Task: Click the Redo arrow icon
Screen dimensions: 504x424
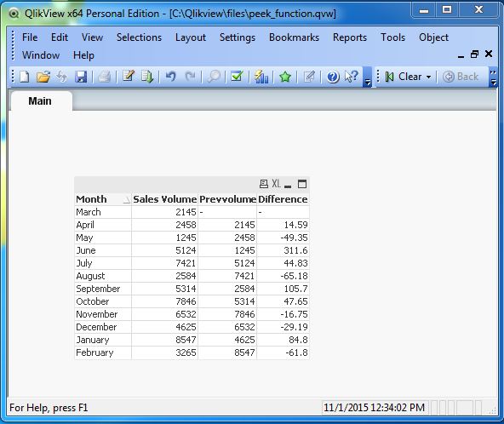Action: click(x=191, y=77)
